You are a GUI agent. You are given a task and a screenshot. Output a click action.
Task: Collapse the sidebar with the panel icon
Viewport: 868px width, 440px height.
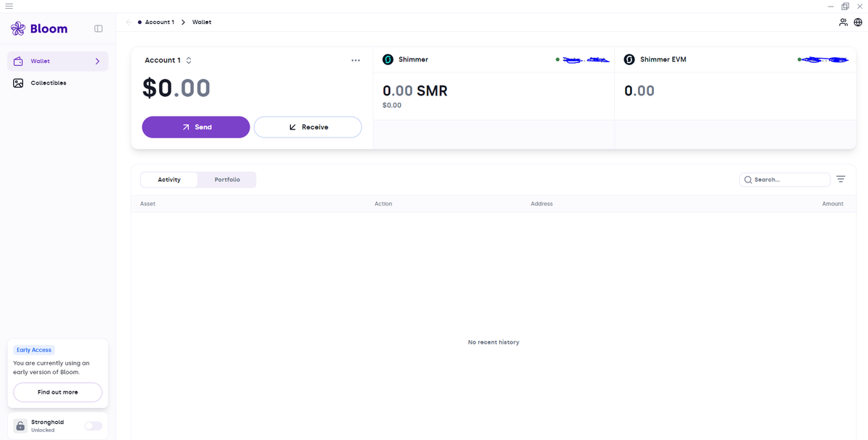(98, 29)
